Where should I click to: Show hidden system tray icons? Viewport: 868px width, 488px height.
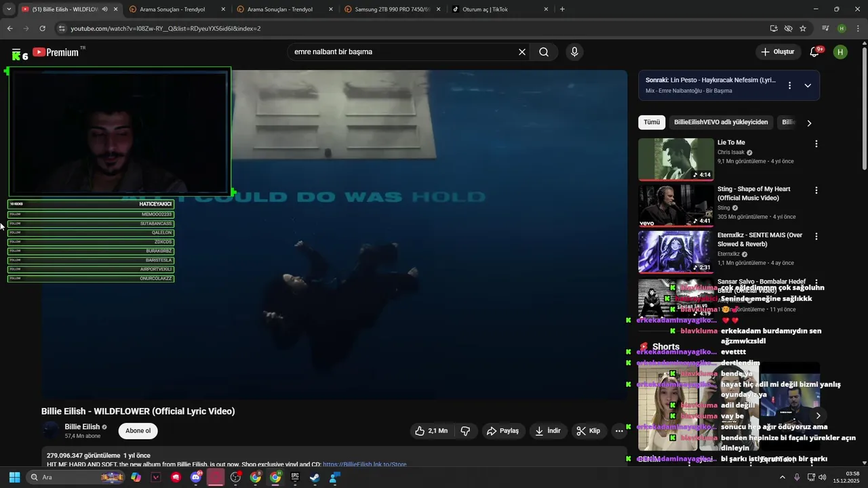[782, 477]
